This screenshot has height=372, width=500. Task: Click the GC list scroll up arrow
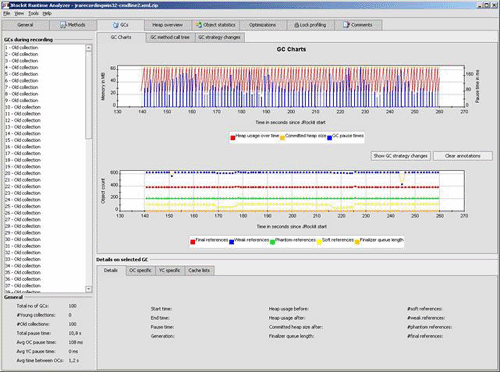pyautogui.click(x=89, y=48)
